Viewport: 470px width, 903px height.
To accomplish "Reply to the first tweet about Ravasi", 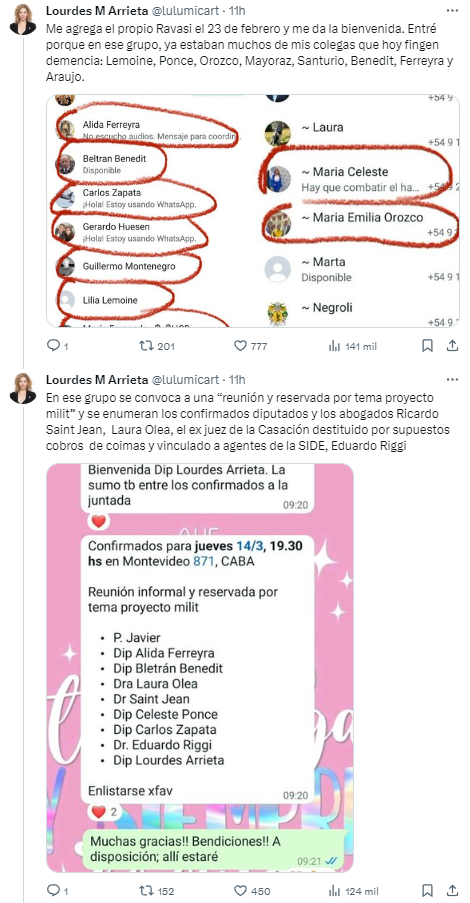I will [58, 346].
